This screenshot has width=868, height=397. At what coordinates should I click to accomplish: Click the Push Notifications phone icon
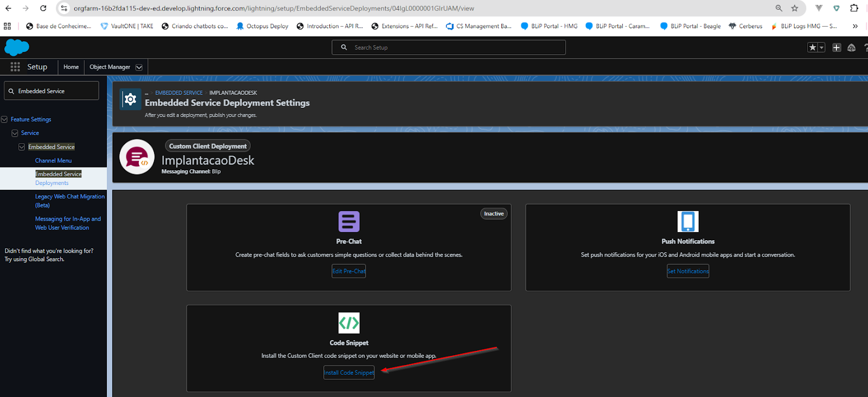pyautogui.click(x=688, y=221)
